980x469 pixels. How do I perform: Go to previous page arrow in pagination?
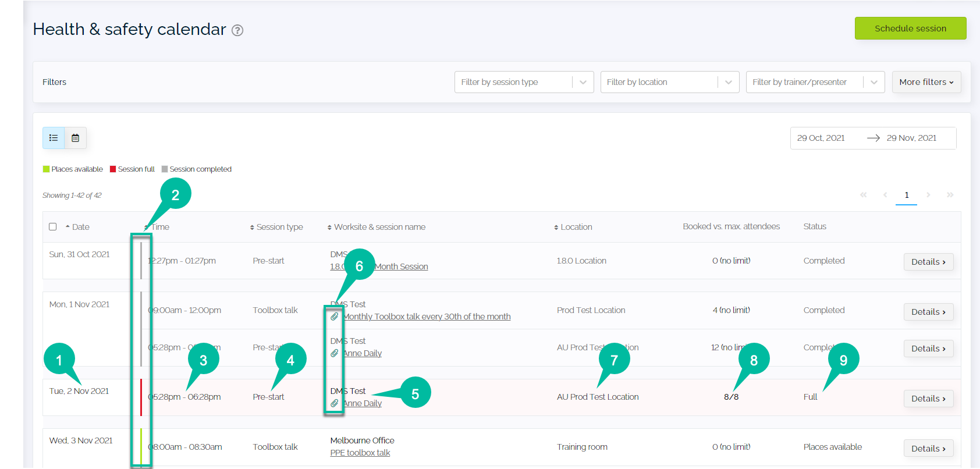885,195
